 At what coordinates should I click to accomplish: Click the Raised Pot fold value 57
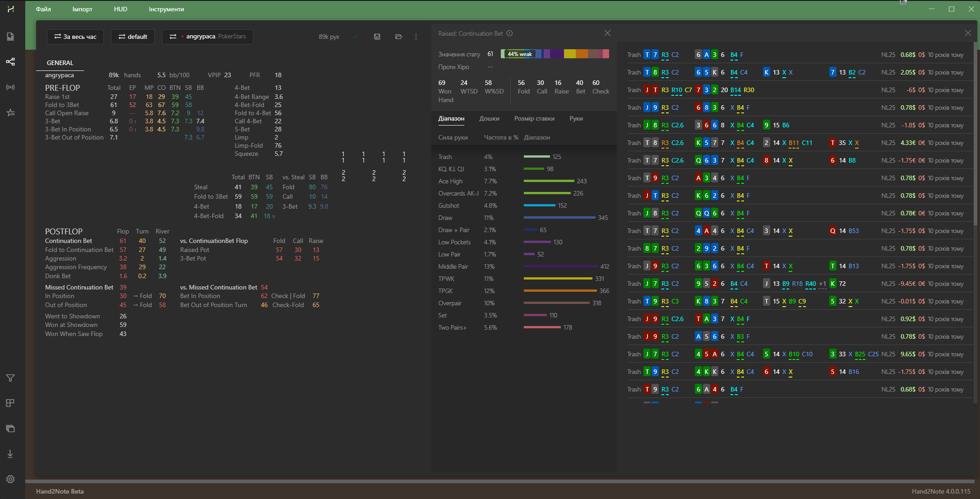(x=279, y=250)
